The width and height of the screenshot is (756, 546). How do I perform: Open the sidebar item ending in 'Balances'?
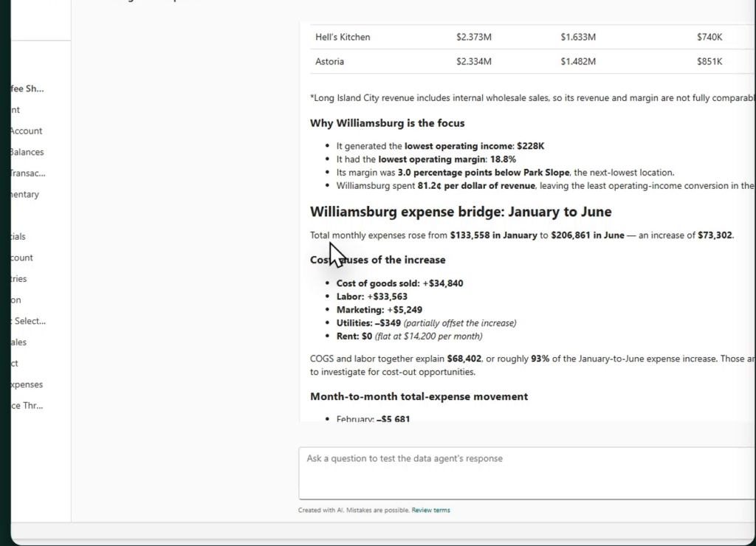point(27,152)
